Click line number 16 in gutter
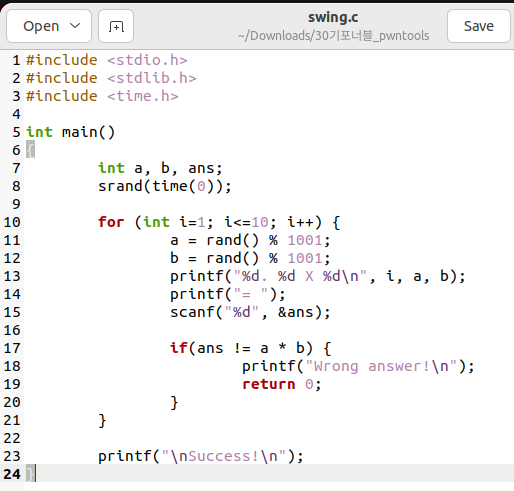The width and height of the screenshot is (514, 491). [x=12, y=330]
